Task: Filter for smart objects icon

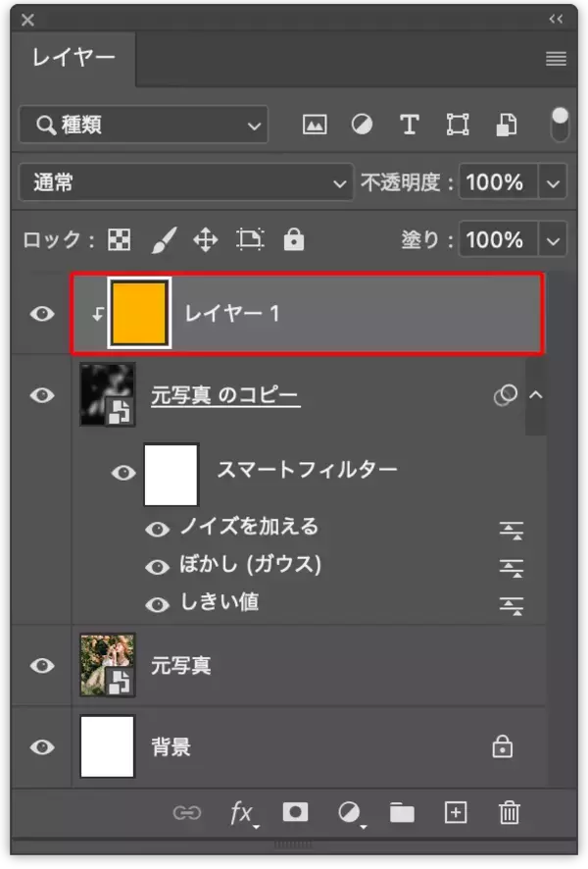Action: coord(506,125)
